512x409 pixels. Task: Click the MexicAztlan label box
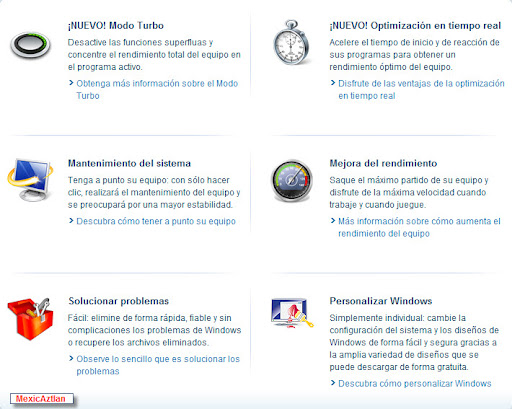(42, 399)
